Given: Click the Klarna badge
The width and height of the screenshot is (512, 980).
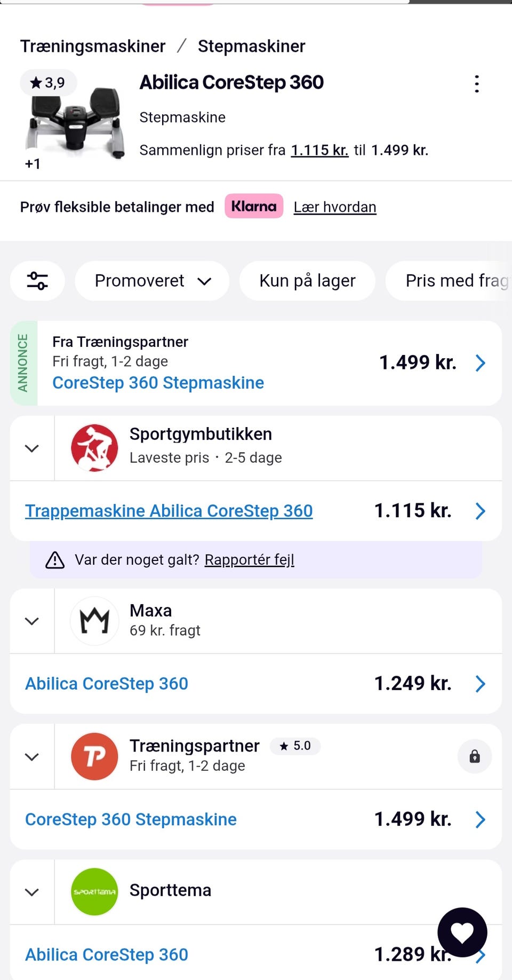Looking at the screenshot, I should (254, 206).
